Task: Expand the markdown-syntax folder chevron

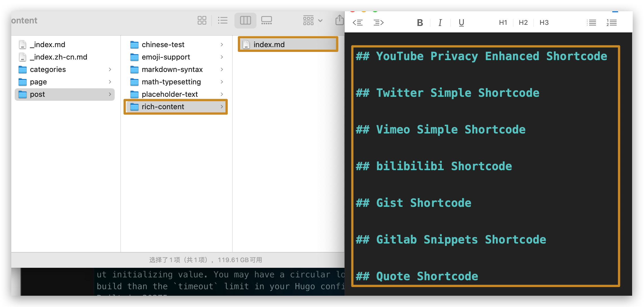Action: tap(222, 69)
